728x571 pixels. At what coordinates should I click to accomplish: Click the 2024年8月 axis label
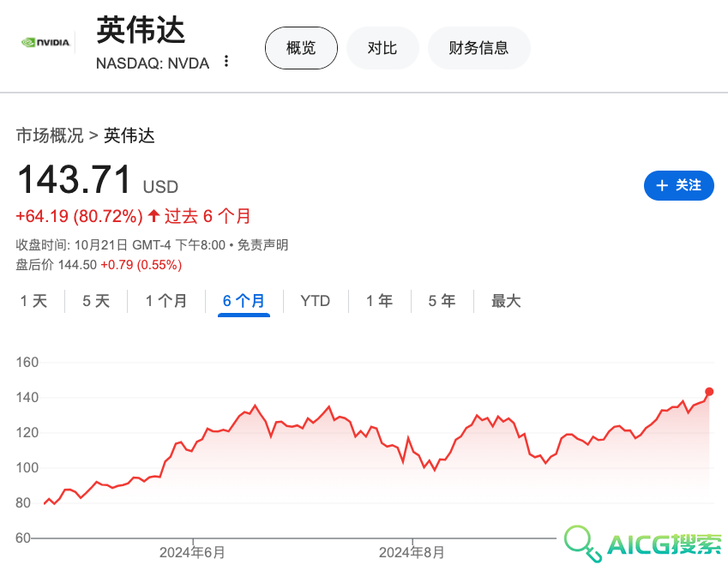(412, 552)
